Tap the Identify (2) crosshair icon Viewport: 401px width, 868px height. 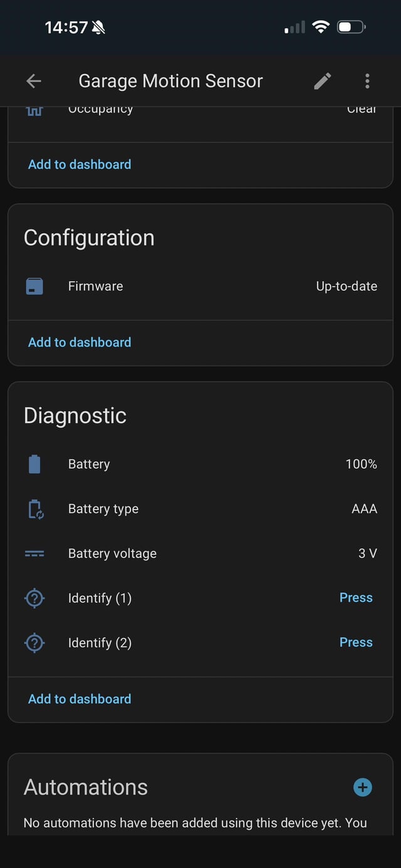pos(34,642)
